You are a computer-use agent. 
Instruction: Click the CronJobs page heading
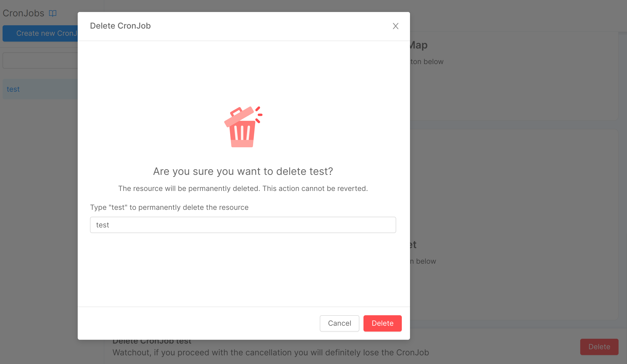point(24,13)
